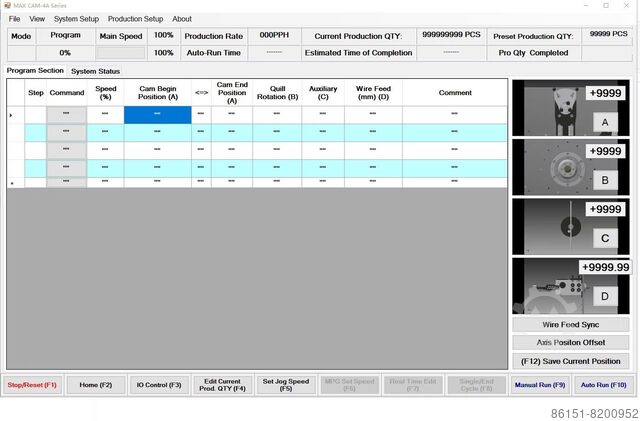Screen dimensions: 640x421
Task: Open the Command dropdown in first row
Action: click(x=66, y=115)
